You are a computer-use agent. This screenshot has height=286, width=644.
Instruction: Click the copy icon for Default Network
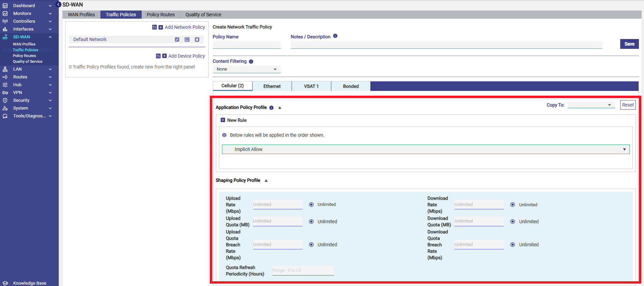pos(187,40)
